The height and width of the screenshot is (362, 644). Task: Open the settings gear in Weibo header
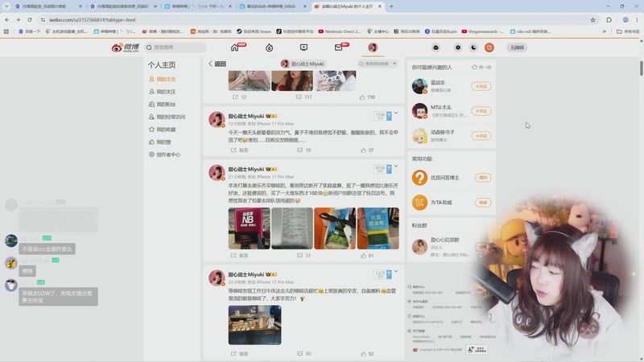(x=457, y=47)
